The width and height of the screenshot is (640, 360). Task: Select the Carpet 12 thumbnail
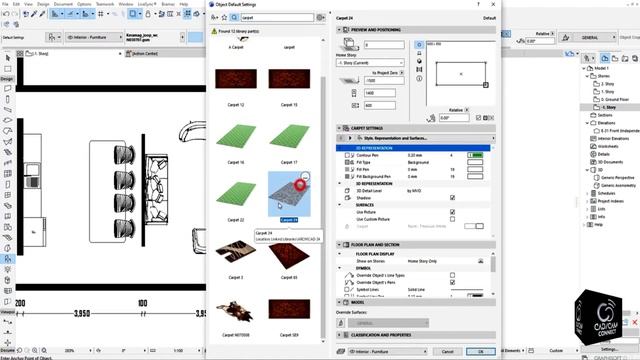[236, 79]
